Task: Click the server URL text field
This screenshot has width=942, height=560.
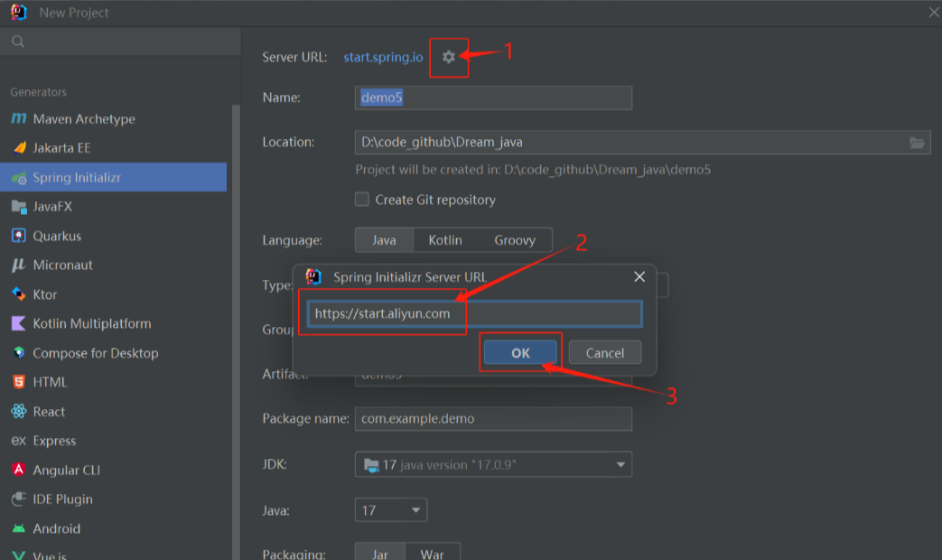Action: pos(474,313)
